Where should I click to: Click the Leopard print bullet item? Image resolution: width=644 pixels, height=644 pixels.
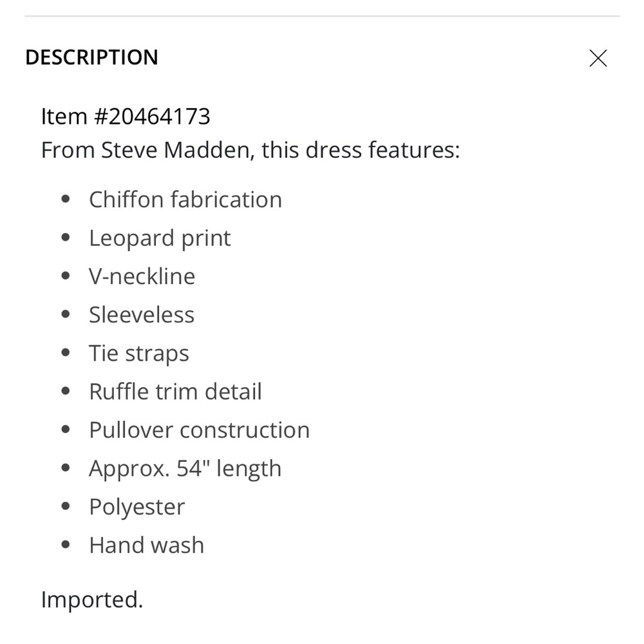click(x=160, y=238)
